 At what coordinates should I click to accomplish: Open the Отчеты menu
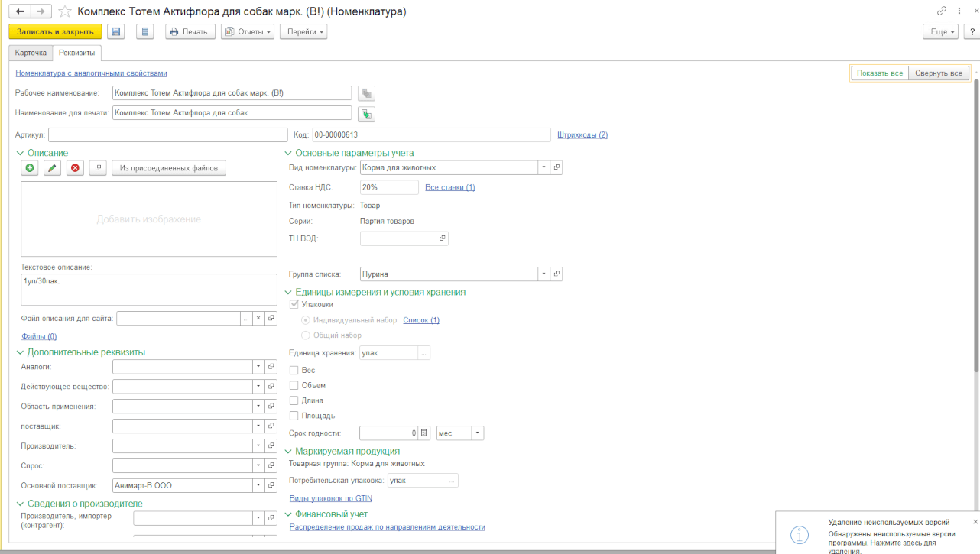(248, 31)
